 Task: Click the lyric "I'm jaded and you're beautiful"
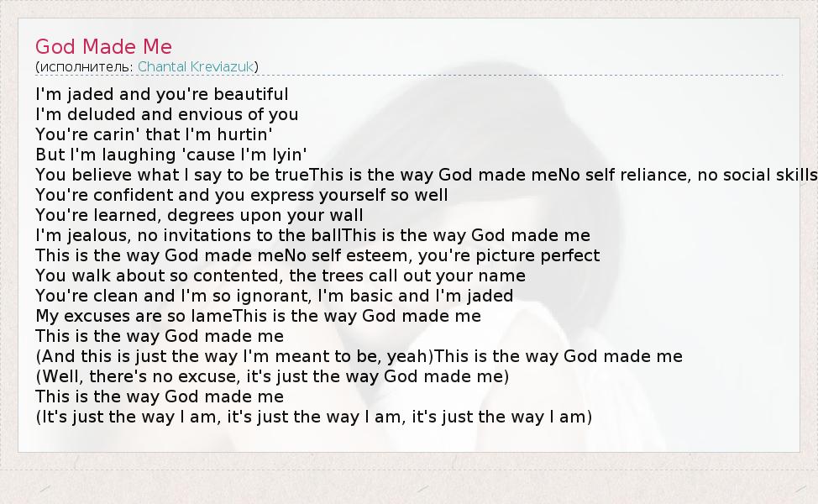pyautogui.click(x=162, y=94)
